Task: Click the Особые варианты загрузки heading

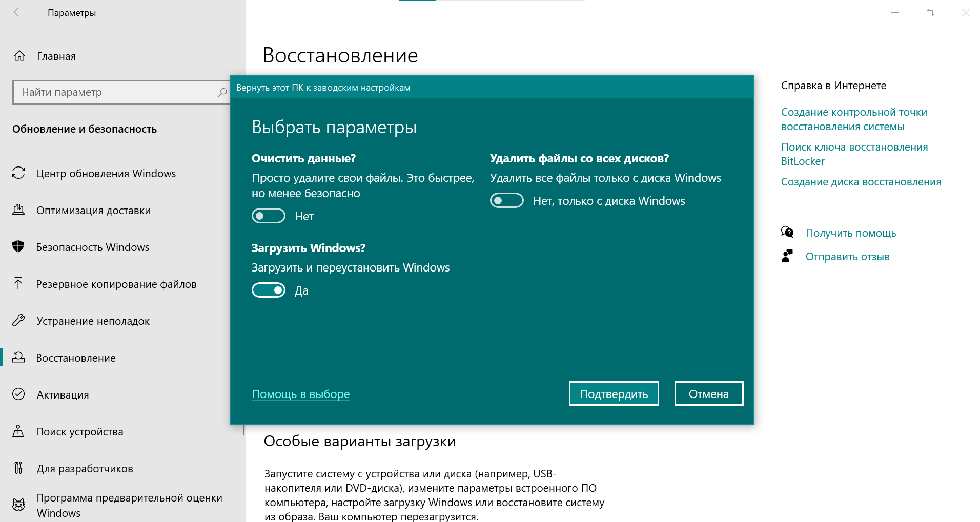Action: click(360, 441)
